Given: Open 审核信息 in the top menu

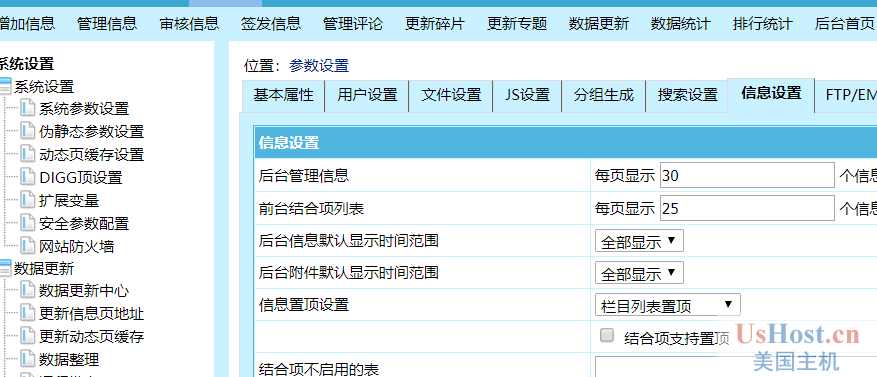Looking at the screenshot, I should tap(189, 23).
